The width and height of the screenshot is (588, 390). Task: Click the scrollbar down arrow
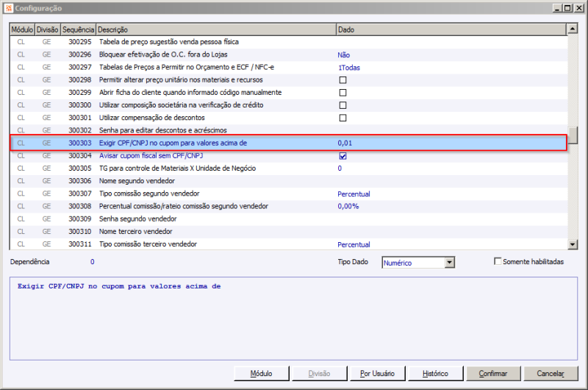[573, 245]
